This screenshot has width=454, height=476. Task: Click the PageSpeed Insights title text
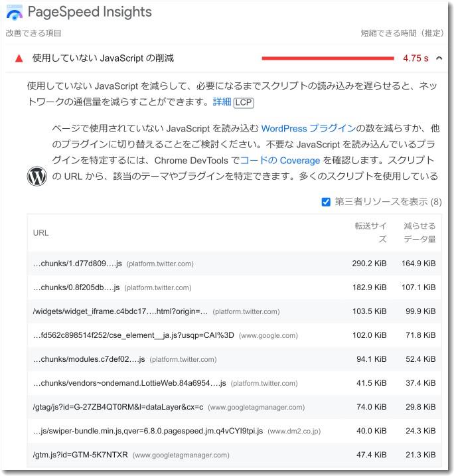tap(90, 12)
